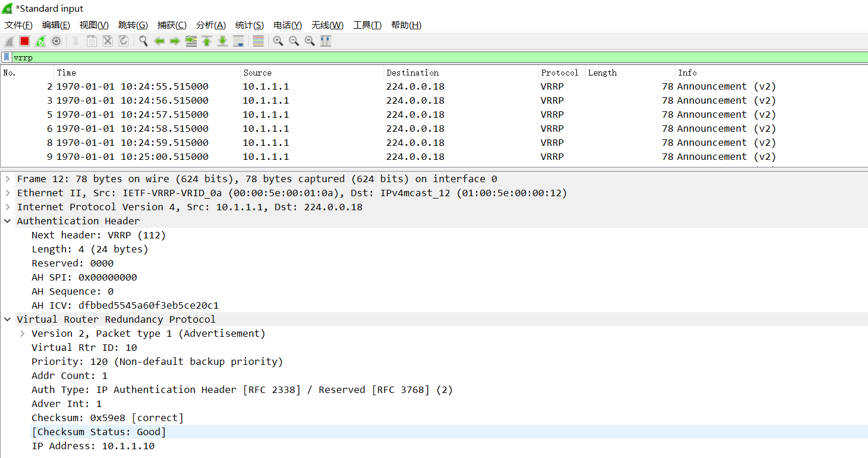Open the 统计(S) menu
This screenshot has height=458, width=868.
point(250,25)
